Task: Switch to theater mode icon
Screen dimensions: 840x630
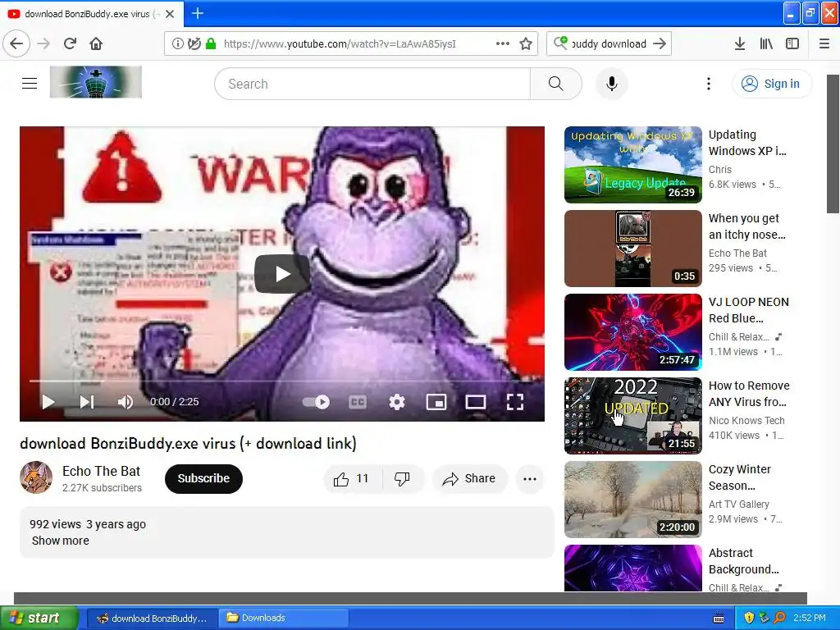Action: [x=475, y=402]
